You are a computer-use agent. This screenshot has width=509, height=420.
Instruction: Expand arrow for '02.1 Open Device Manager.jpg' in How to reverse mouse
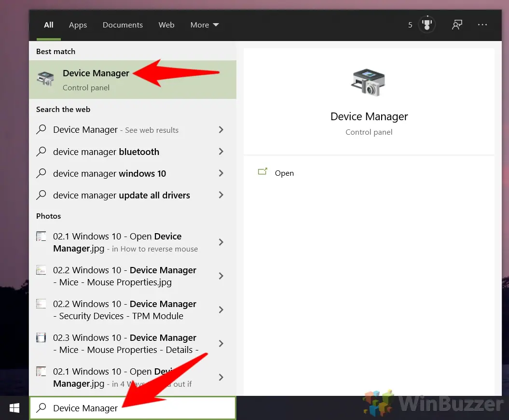click(x=221, y=242)
